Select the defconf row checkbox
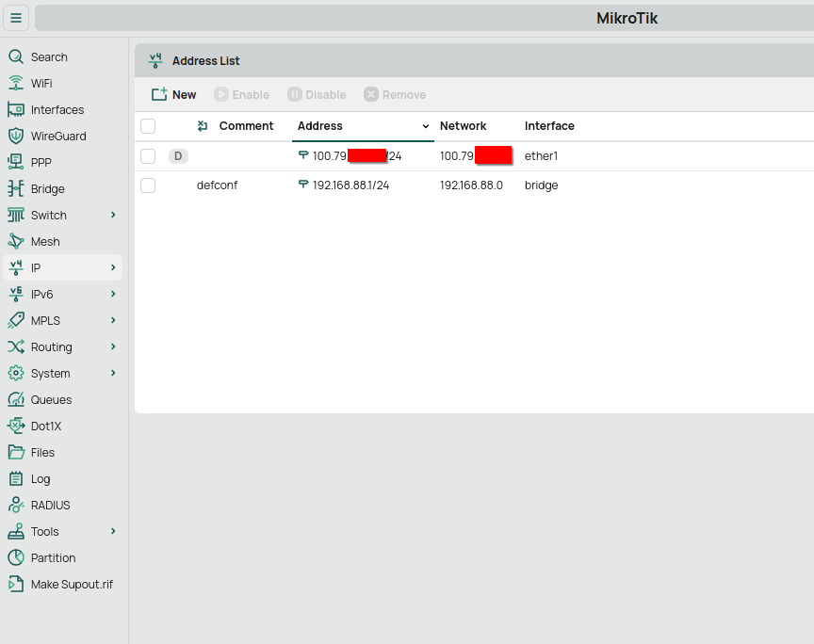The width and height of the screenshot is (814, 644). (x=148, y=185)
